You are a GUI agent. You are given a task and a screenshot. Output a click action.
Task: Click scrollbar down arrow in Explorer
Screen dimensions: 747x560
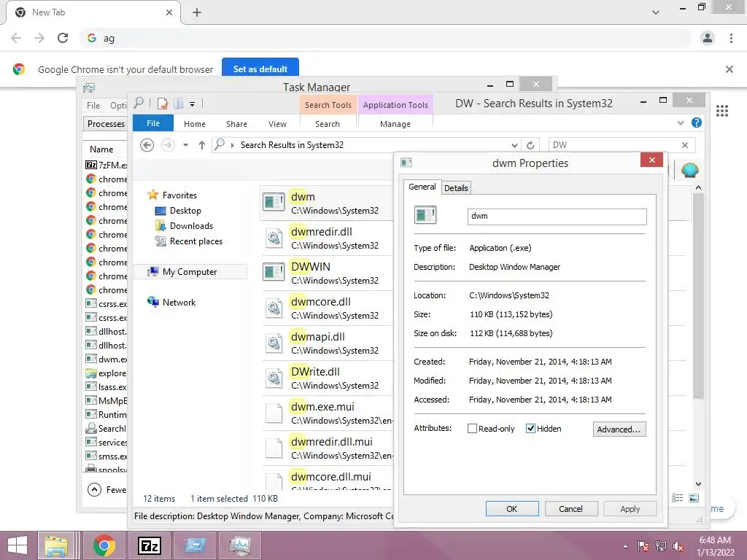coord(698,484)
